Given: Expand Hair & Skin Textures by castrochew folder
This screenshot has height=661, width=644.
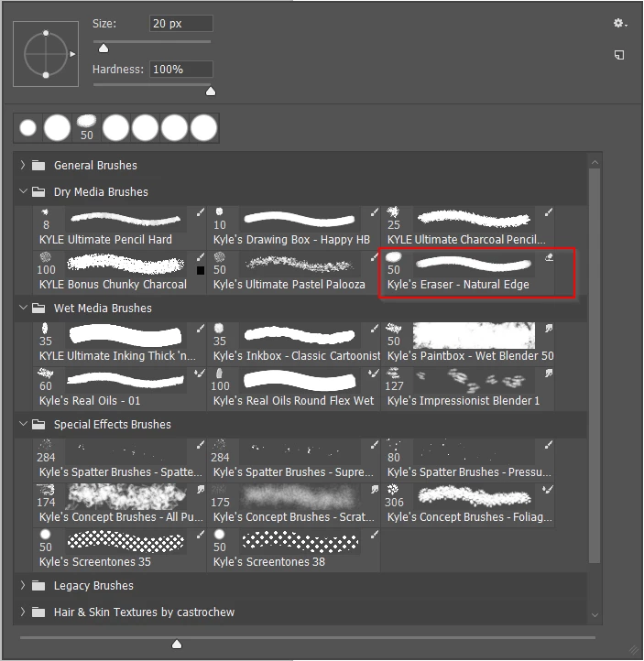Looking at the screenshot, I should 23,612.
